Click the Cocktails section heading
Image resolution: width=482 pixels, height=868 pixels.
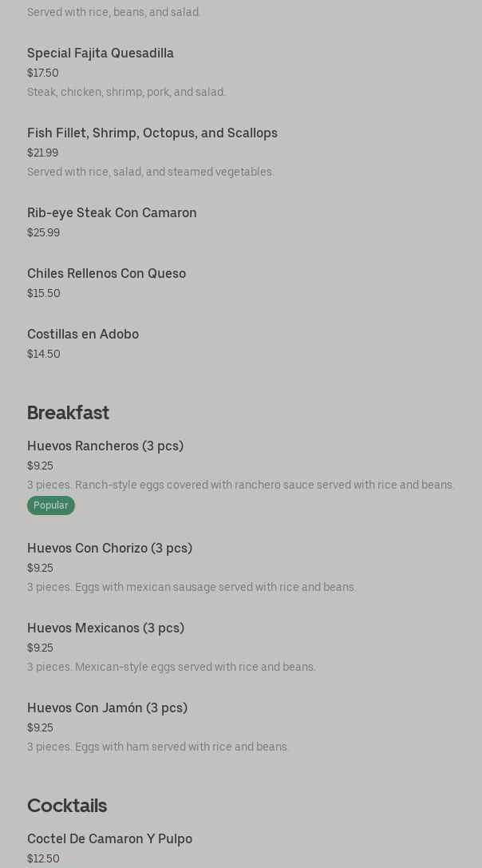click(67, 806)
